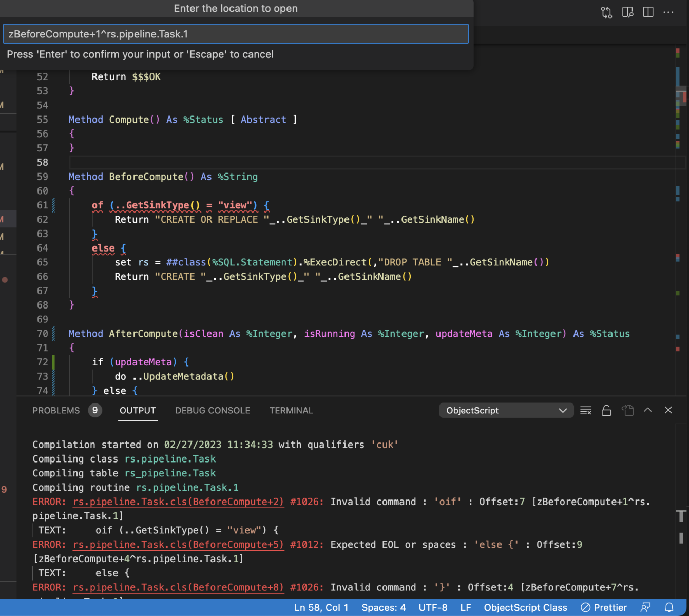Switch to the TERMINAL tab
Viewport: 689px width, 616px height.
[x=291, y=410]
